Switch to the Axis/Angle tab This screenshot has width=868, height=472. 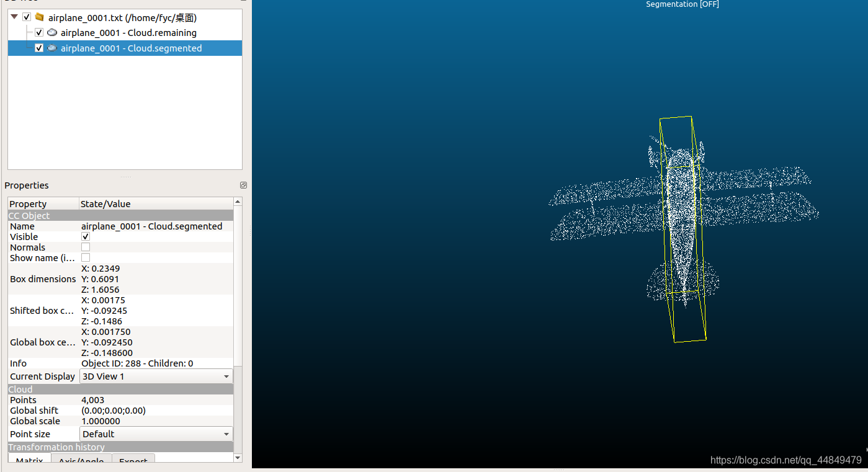click(x=81, y=458)
